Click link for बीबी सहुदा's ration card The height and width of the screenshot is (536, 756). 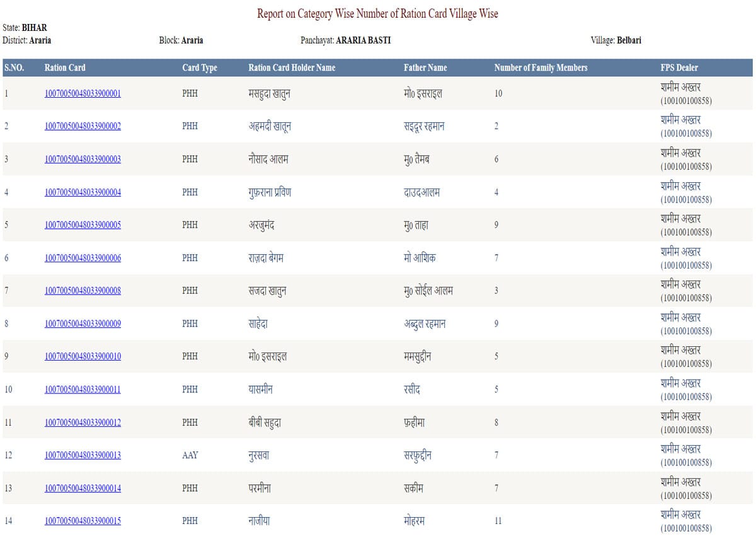(83, 422)
